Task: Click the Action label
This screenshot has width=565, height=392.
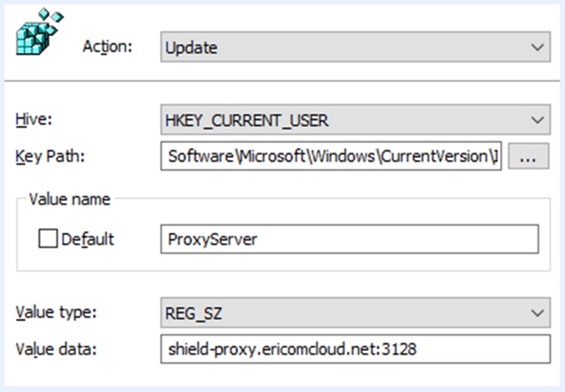Action: 107,46
